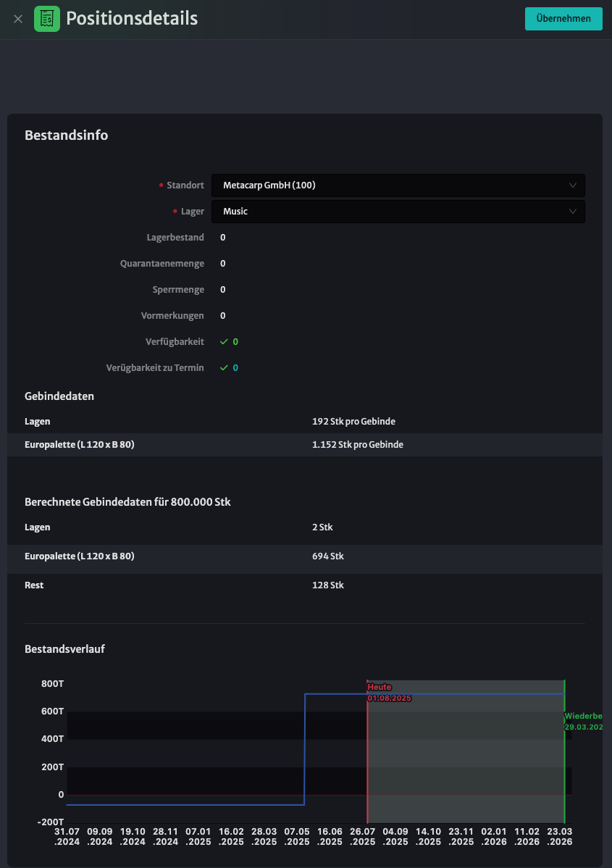Click 'Berechnete Gebindedaten für 800.000 Stk' heading

point(127,502)
